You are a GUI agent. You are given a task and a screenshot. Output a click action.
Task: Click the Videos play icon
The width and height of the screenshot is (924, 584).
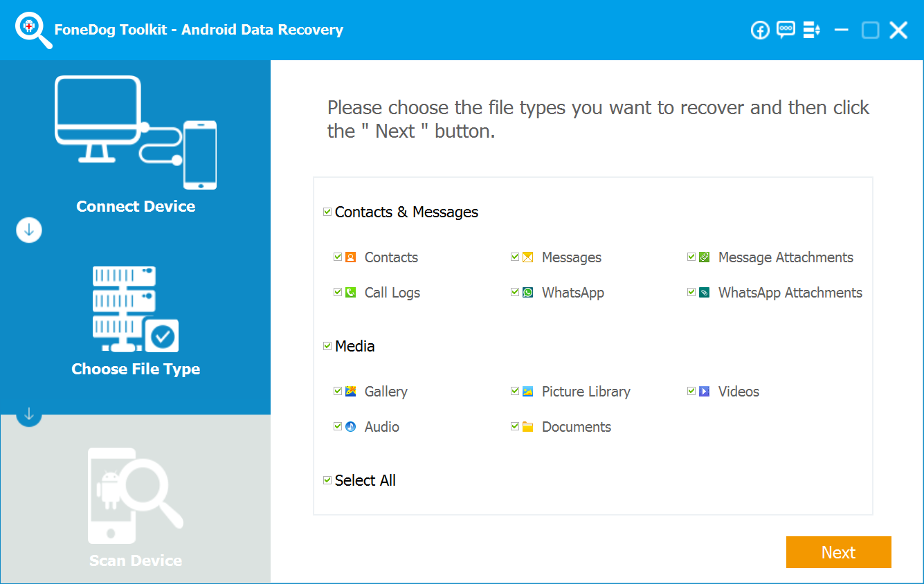pyautogui.click(x=705, y=392)
